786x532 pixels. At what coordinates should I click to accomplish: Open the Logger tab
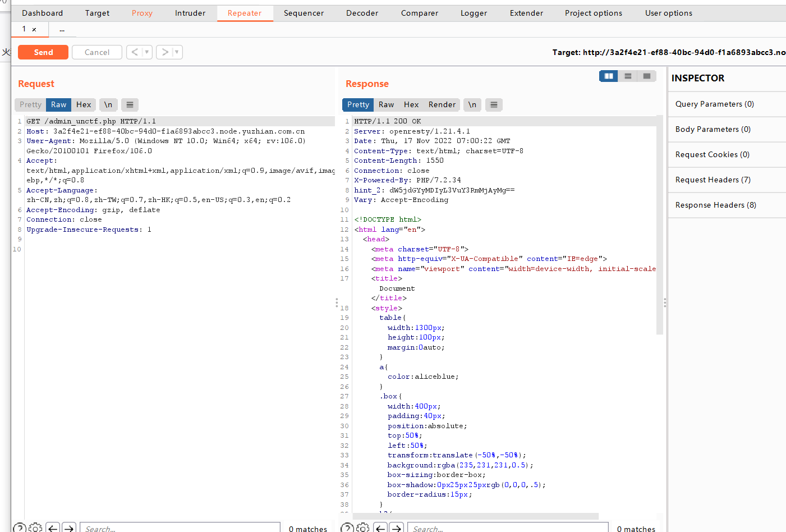[474, 13]
